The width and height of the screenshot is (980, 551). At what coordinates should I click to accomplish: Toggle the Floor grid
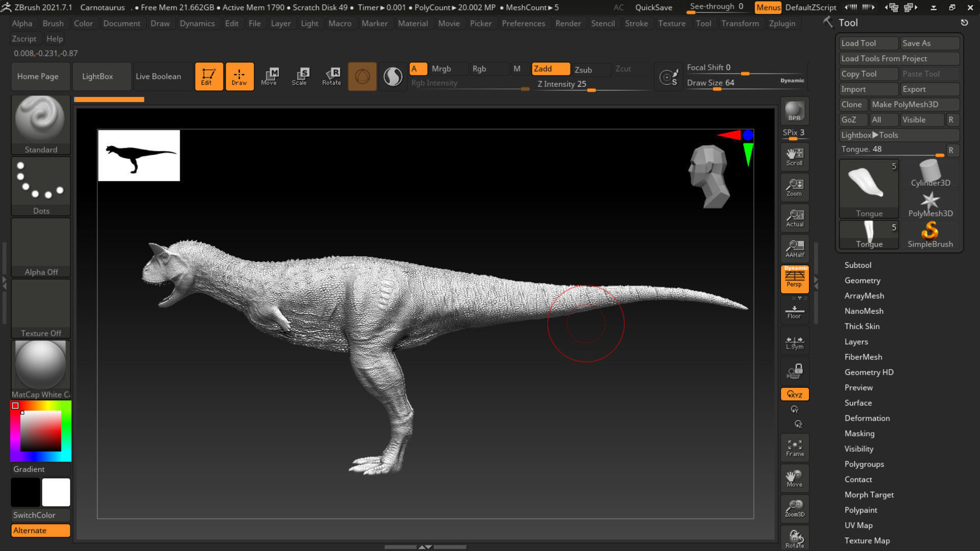point(794,311)
